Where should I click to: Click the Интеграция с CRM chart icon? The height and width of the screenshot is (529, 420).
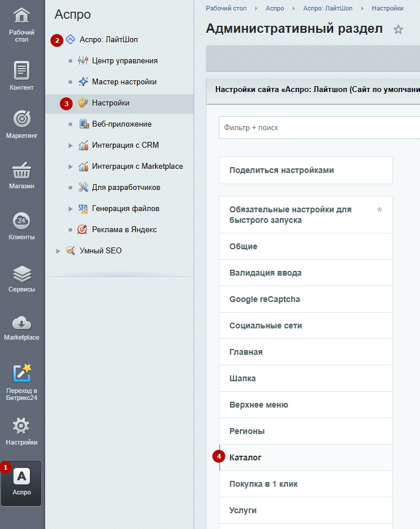83,145
